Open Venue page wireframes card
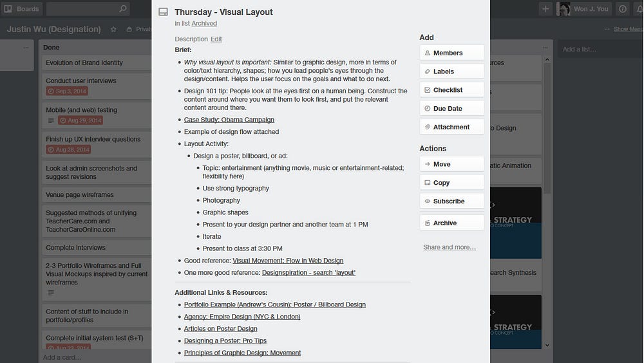The height and width of the screenshot is (363, 644). pyautogui.click(x=97, y=194)
